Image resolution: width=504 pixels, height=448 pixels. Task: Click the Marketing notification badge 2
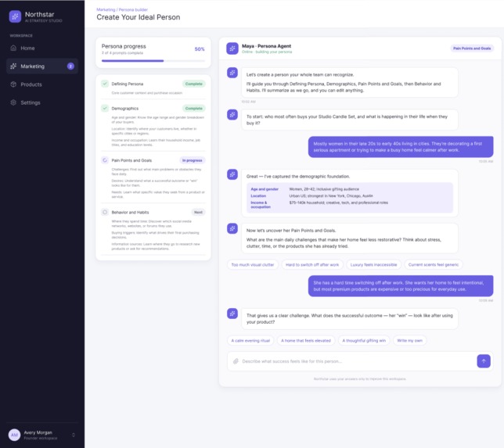coord(70,66)
